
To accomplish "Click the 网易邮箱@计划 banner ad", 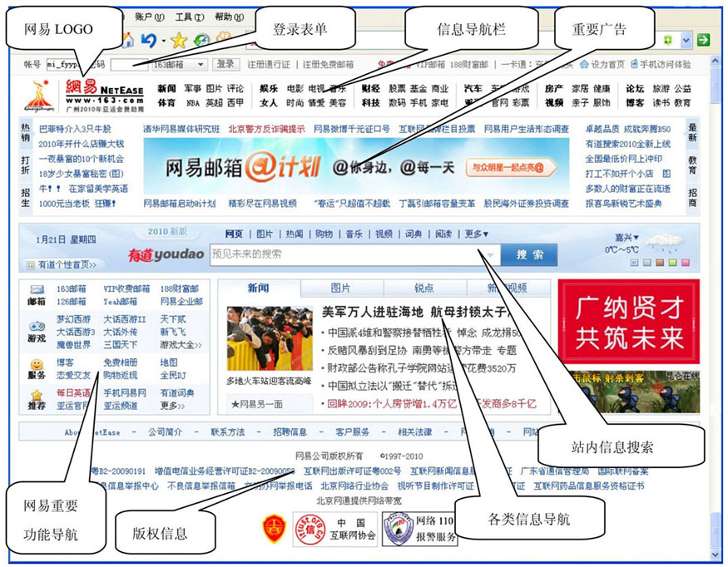I will pyautogui.click(x=357, y=166).
